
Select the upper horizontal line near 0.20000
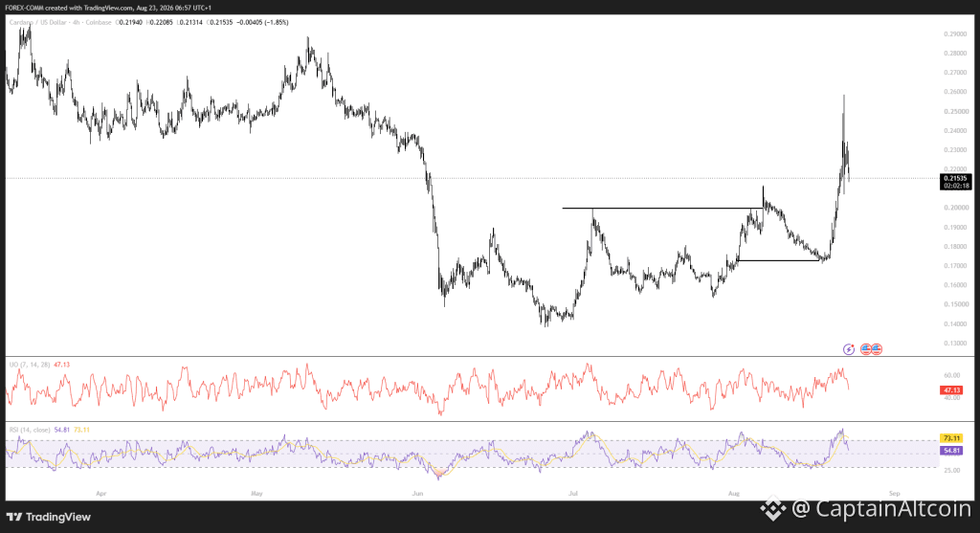pos(662,208)
